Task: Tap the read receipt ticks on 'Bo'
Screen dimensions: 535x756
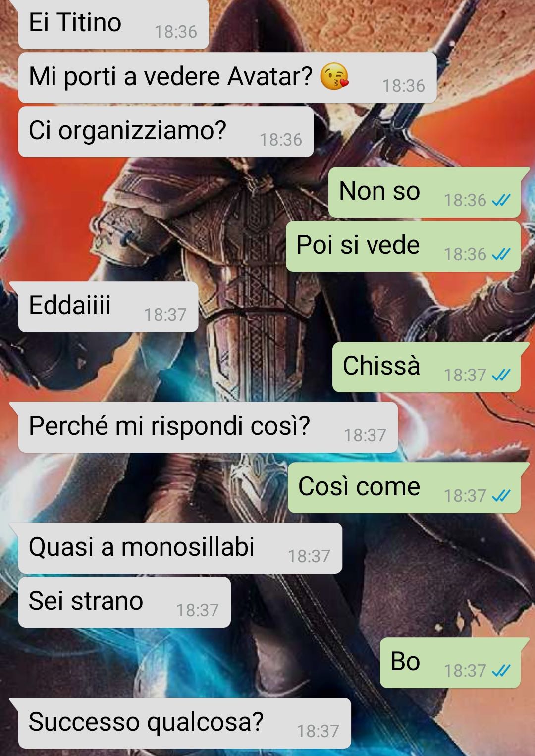Action: click(501, 671)
